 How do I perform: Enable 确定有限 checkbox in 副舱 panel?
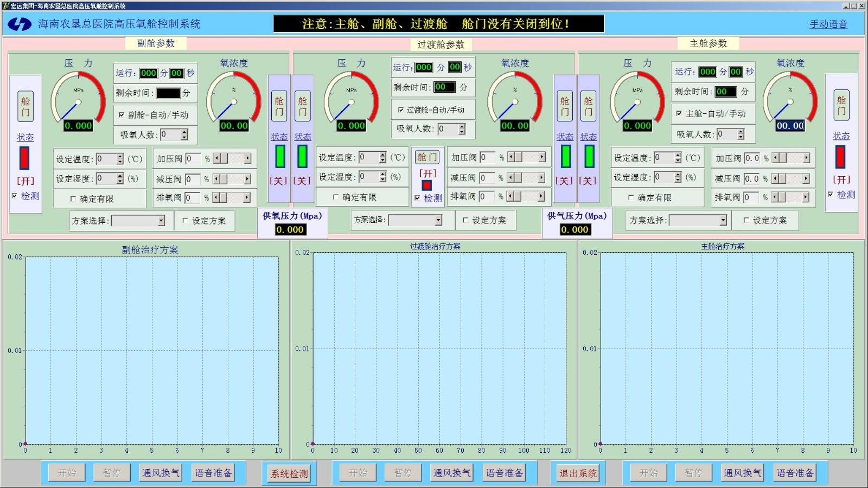pos(73,199)
